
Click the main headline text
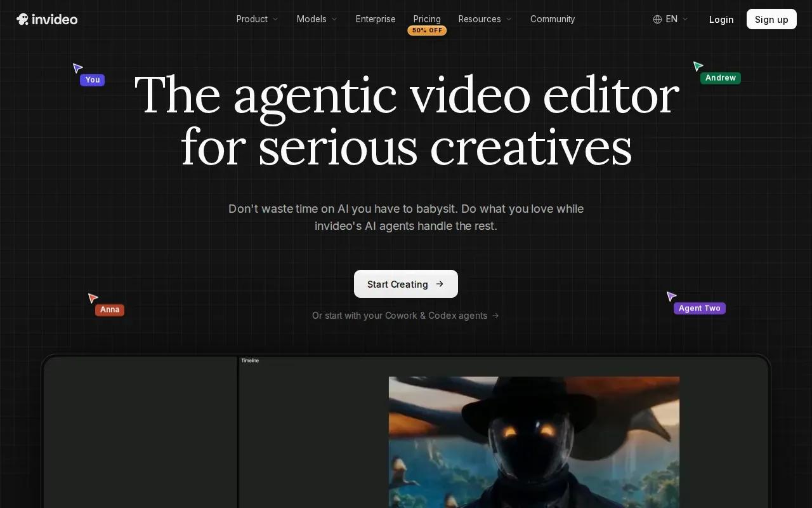pos(406,121)
